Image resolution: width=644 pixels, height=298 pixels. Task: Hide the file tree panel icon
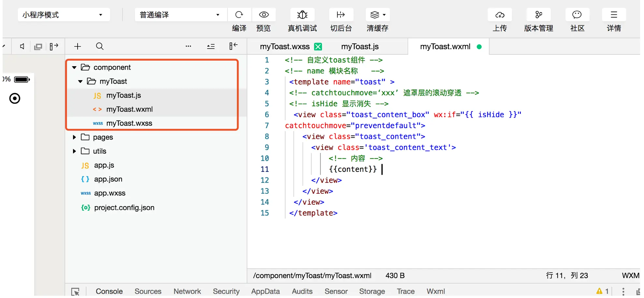[233, 46]
